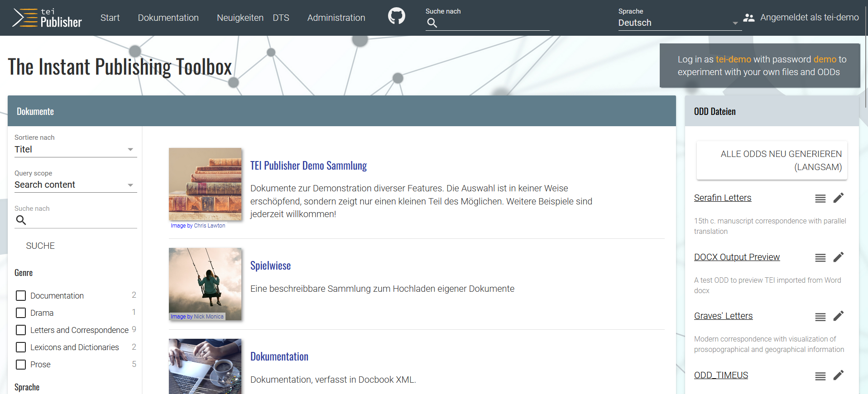Click Alle ODDs neu generieren button
The width and height of the screenshot is (868, 394).
tap(772, 160)
